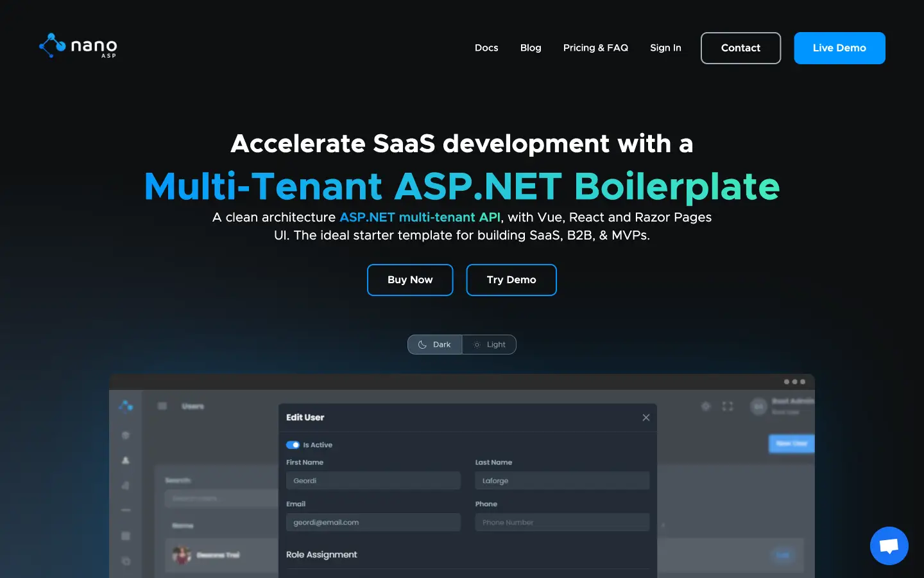The height and width of the screenshot is (578, 924).
Task: Click the Try Demo button
Action: coord(511,280)
